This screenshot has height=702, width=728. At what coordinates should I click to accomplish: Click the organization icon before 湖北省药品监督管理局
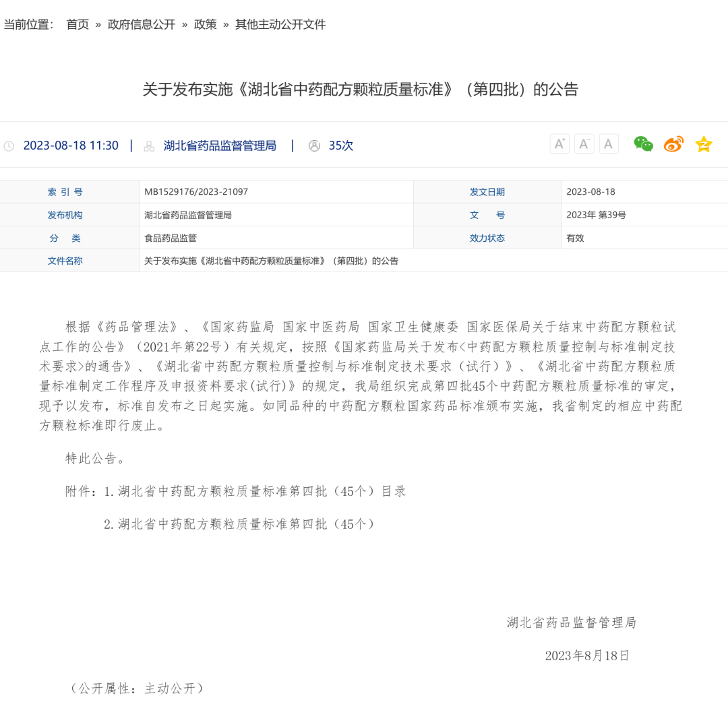tap(149, 146)
